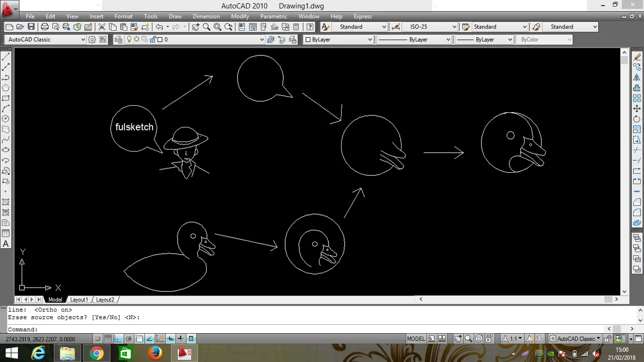Select the Table tool in Draw toolbar
Screen dimensions: 644x362
[6, 233]
